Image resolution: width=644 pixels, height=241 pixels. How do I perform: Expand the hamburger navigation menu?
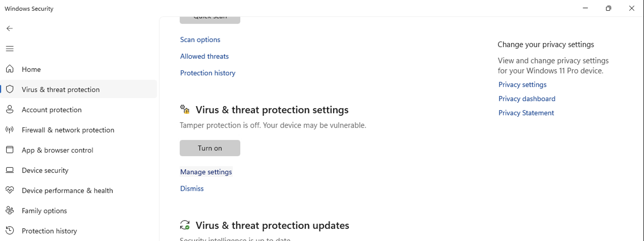[10, 49]
